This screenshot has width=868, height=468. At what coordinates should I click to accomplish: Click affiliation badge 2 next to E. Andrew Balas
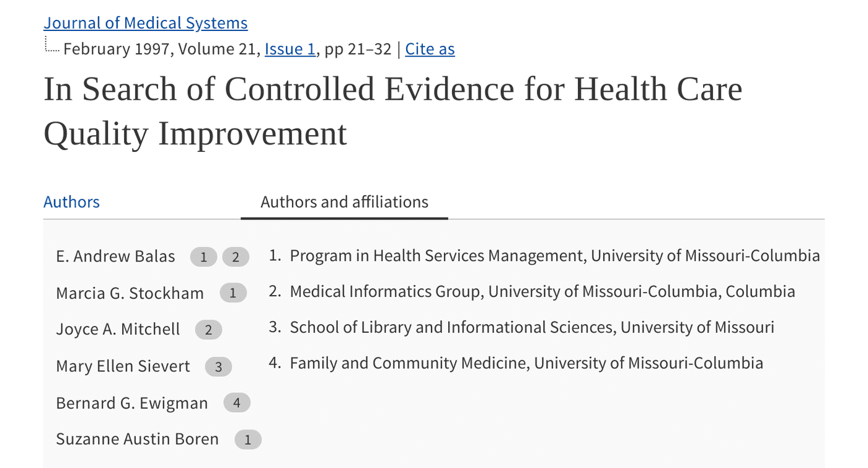tap(236, 257)
